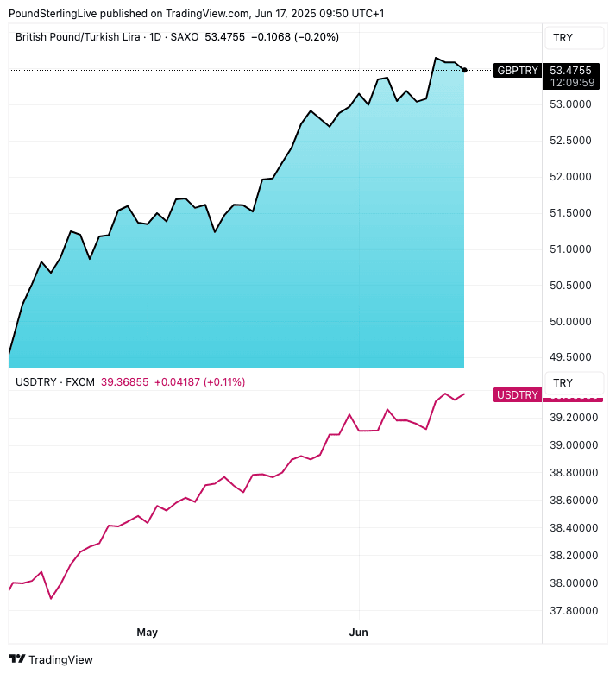616x674 pixels.
Task: Click the 50.0000 price scale level
Action: click(x=571, y=322)
